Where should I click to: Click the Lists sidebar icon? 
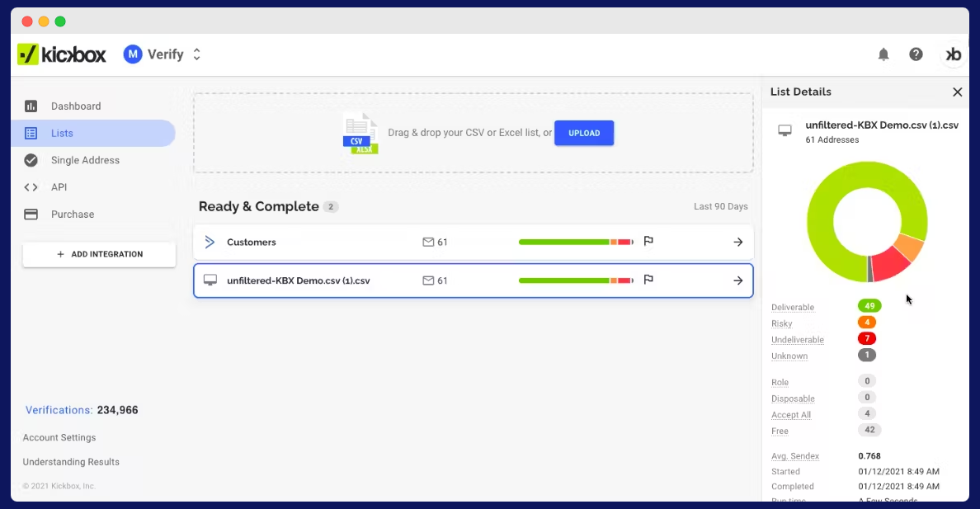(31, 133)
